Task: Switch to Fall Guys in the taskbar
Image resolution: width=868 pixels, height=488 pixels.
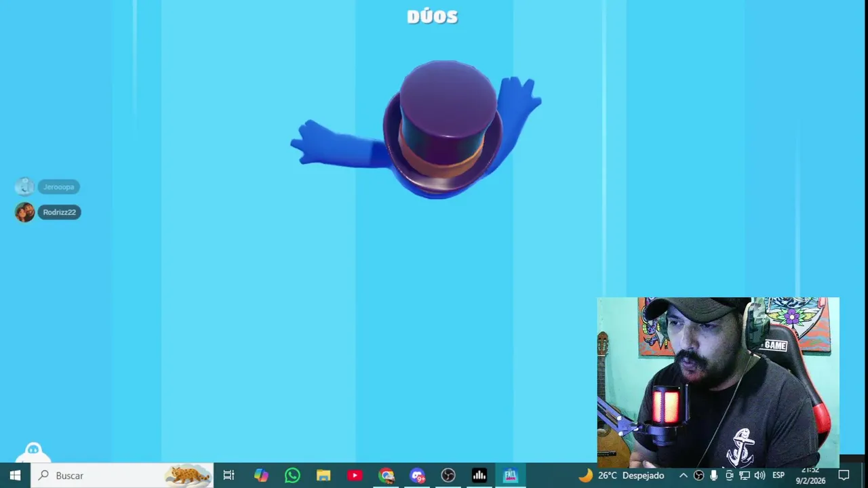Action: coord(511,475)
